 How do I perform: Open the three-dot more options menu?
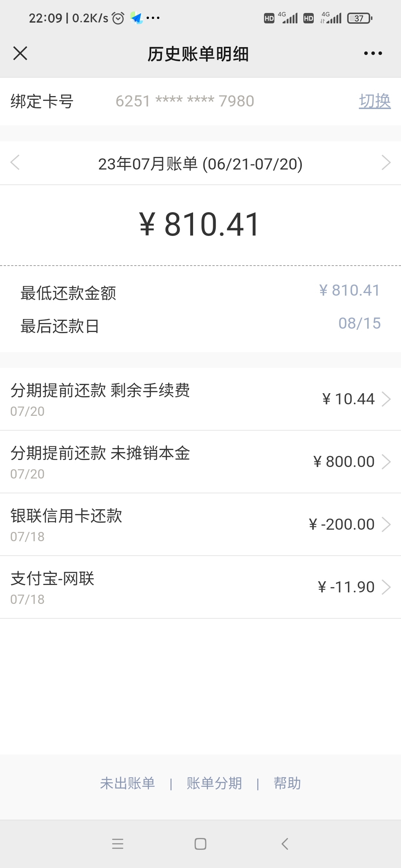tap(373, 53)
